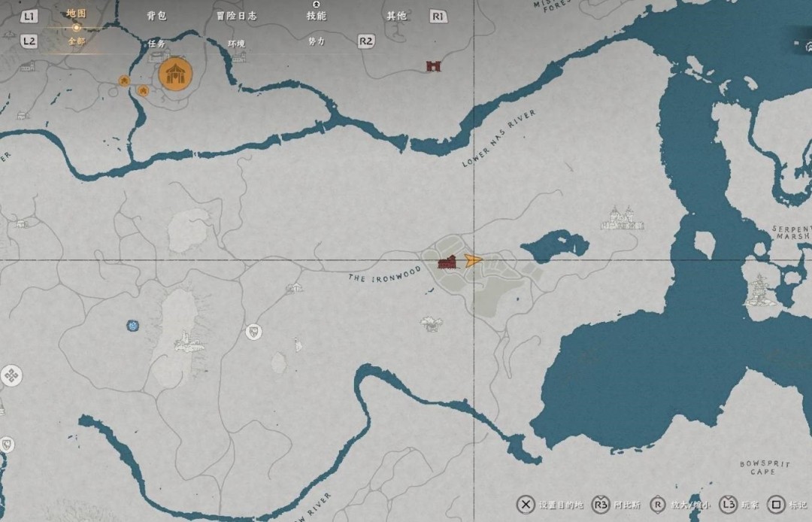Click the 放大/缩小 zoom prompt
The image size is (812, 522).
[691, 505]
